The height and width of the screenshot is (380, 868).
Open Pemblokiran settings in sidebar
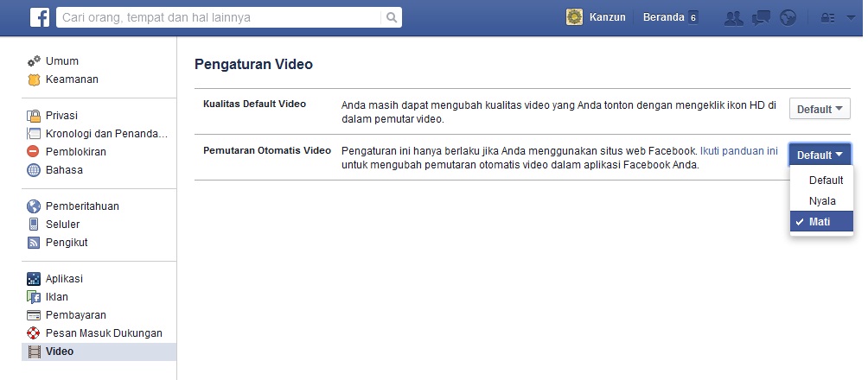pos(76,151)
